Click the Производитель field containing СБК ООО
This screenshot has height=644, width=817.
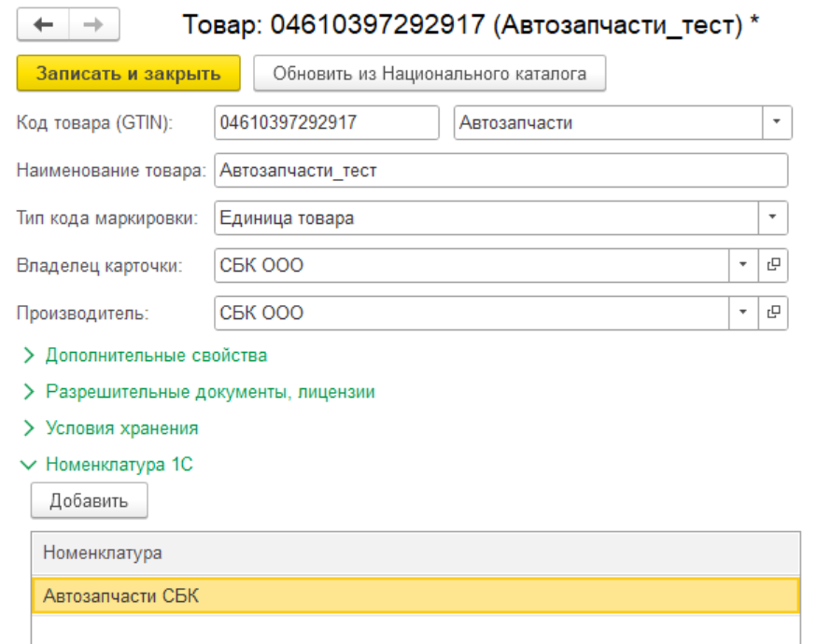(471, 313)
